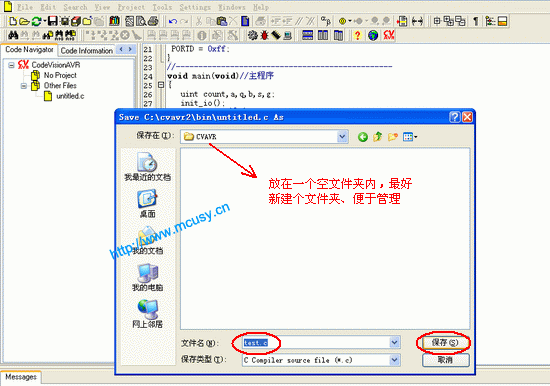Open the File menu

[25, 7]
